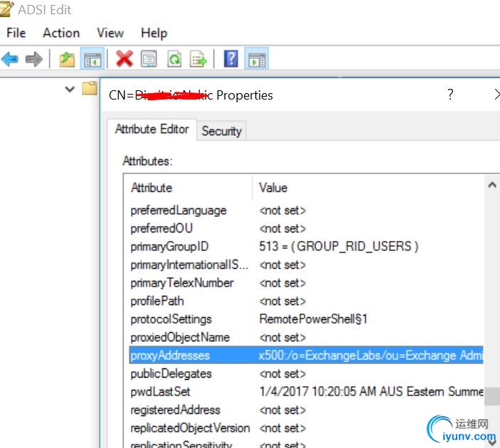Open the Action menu
The width and height of the screenshot is (500, 448).
(61, 33)
